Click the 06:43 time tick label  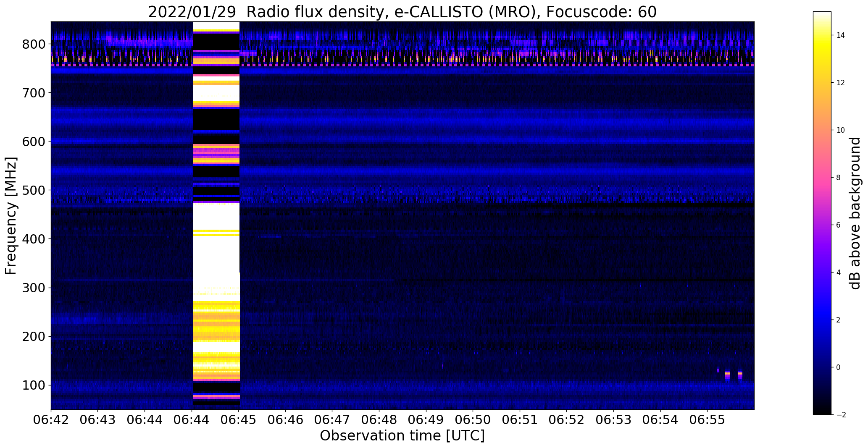pyautogui.click(x=98, y=421)
